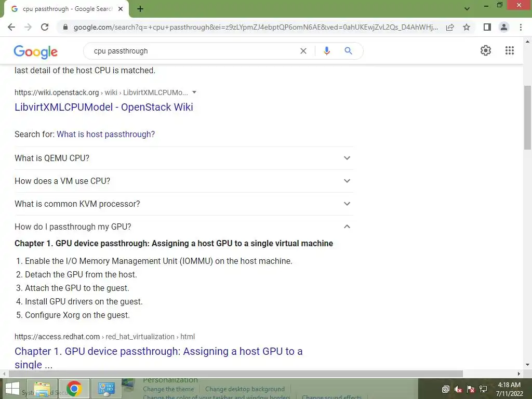Viewport: 532px width, 399px height.
Task: Search for What is host passthrough?
Action: [x=105, y=135]
